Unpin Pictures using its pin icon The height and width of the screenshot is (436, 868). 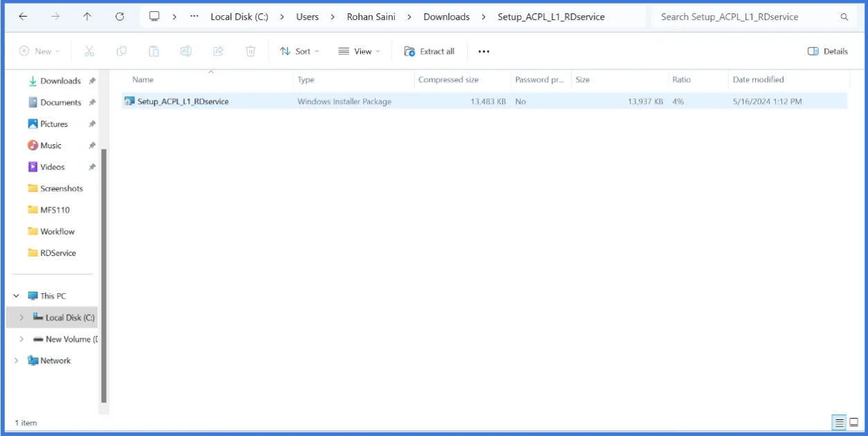[92, 124]
